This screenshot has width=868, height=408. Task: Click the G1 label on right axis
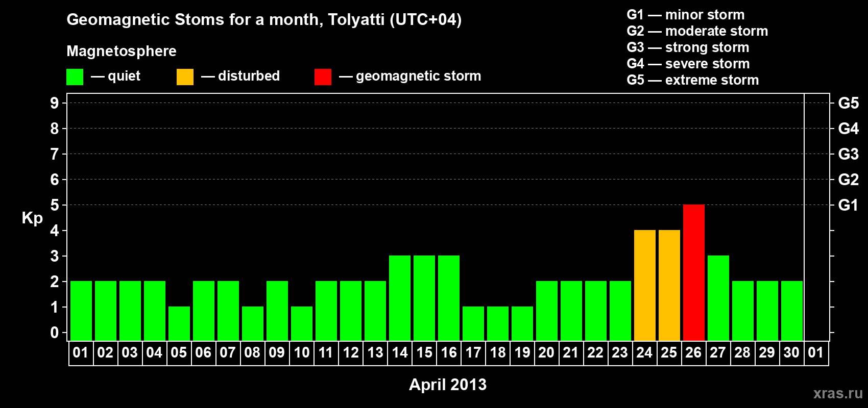tap(849, 205)
